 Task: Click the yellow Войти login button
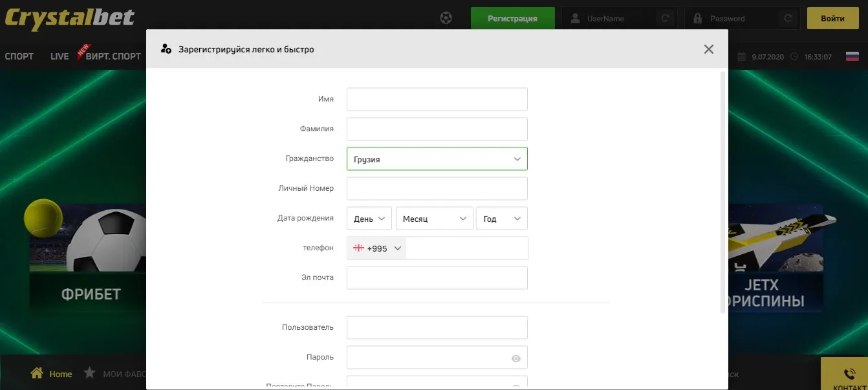pos(832,18)
